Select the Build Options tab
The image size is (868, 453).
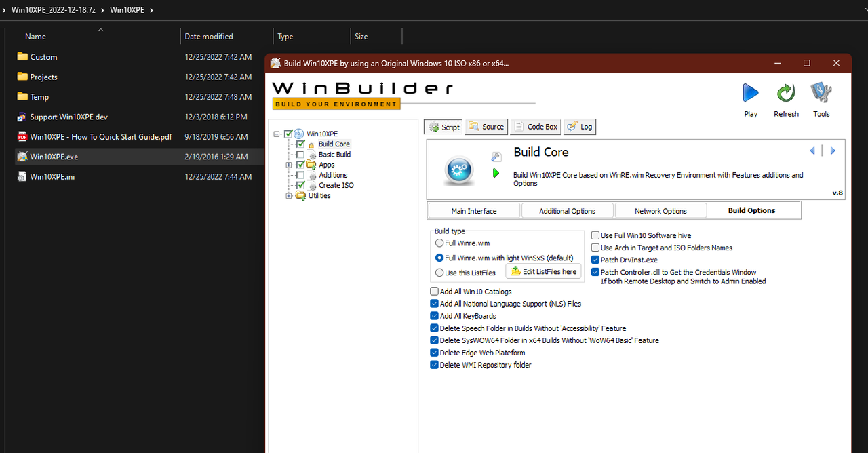tap(752, 210)
